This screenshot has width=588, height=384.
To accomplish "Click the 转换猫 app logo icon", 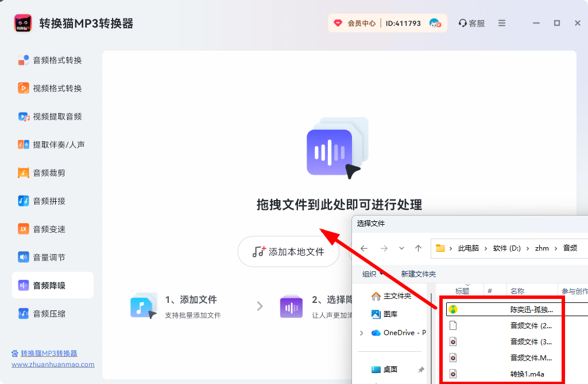I will [23, 23].
